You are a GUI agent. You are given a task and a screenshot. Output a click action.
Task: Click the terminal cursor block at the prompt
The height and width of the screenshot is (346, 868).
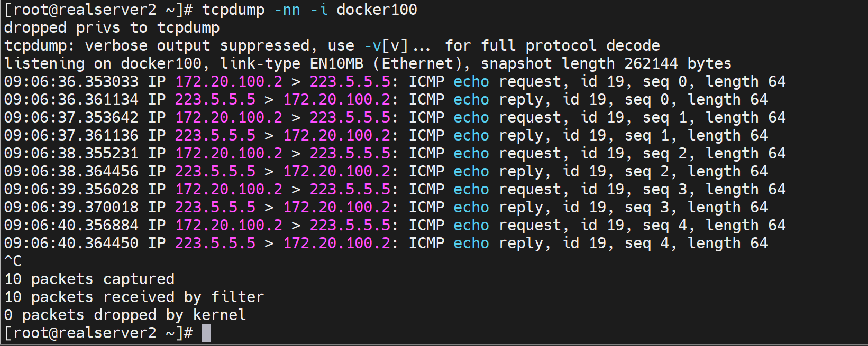(206, 333)
